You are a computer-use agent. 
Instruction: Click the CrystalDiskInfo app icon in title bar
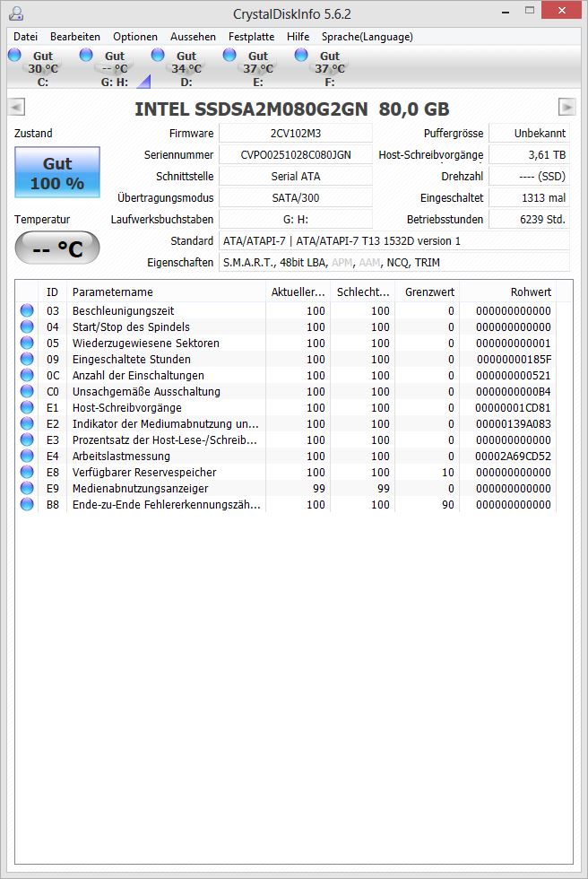click(x=16, y=13)
